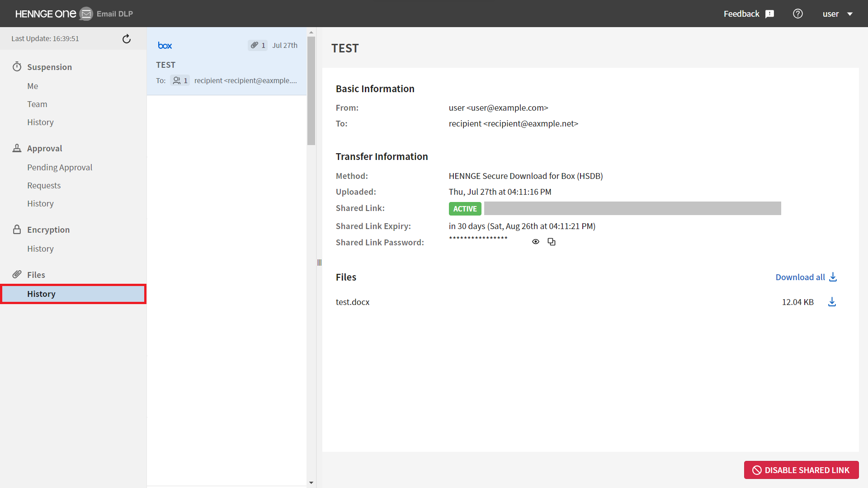Click the scroll up arrow of email list

311,33
